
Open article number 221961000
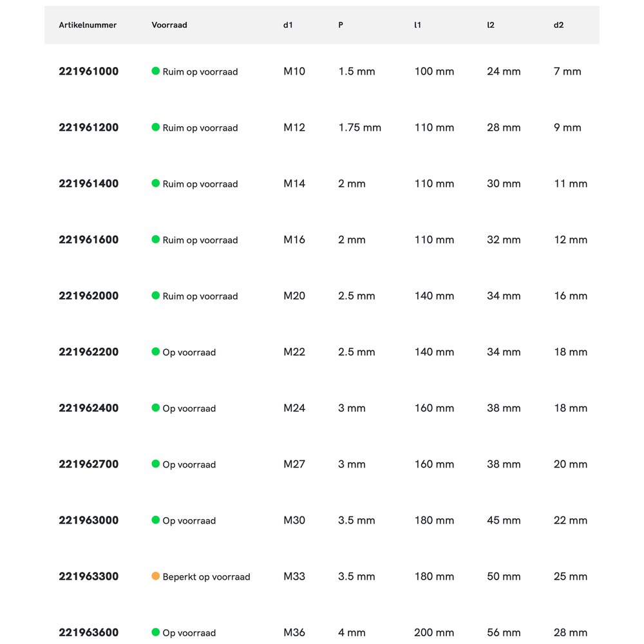pos(89,71)
